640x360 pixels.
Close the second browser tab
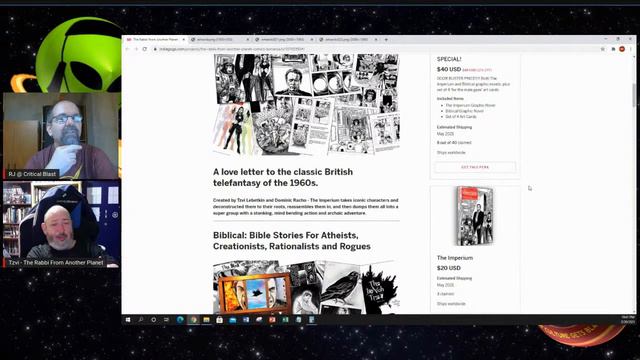tap(247, 40)
